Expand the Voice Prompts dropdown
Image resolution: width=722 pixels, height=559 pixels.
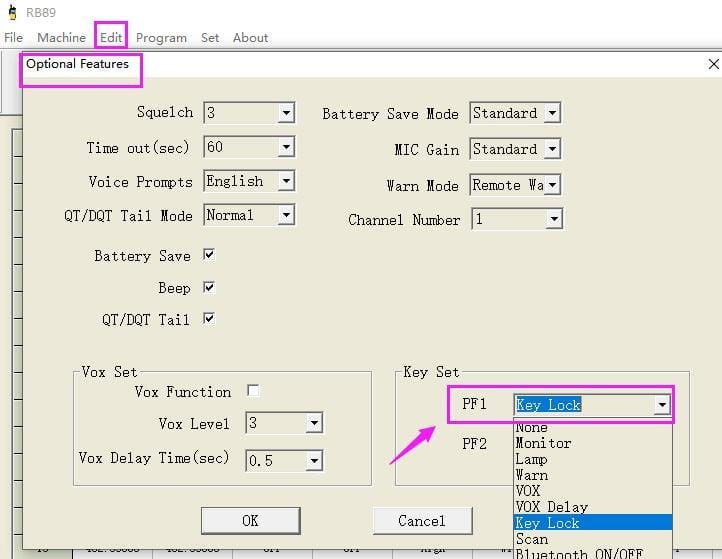click(286, 181)
